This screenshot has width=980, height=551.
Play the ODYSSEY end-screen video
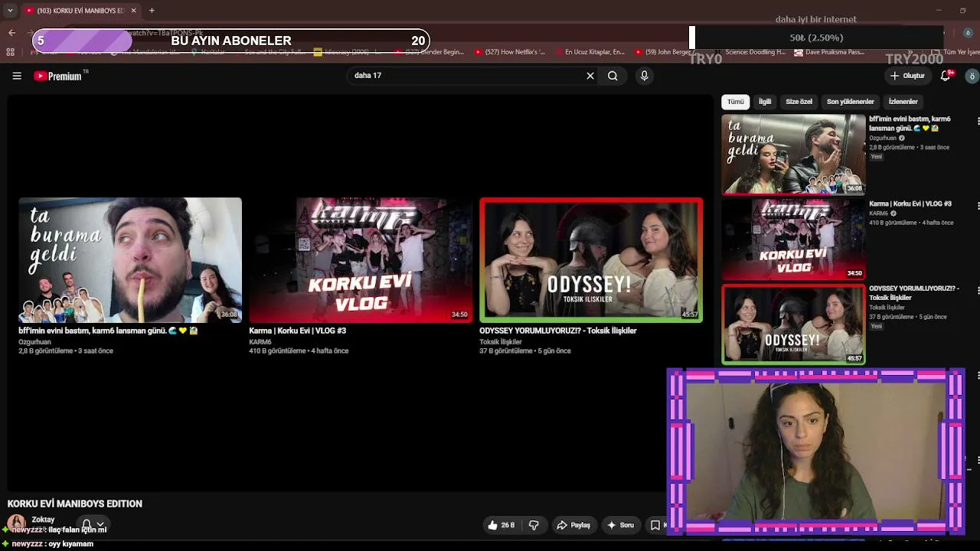[x=591, y=260]
